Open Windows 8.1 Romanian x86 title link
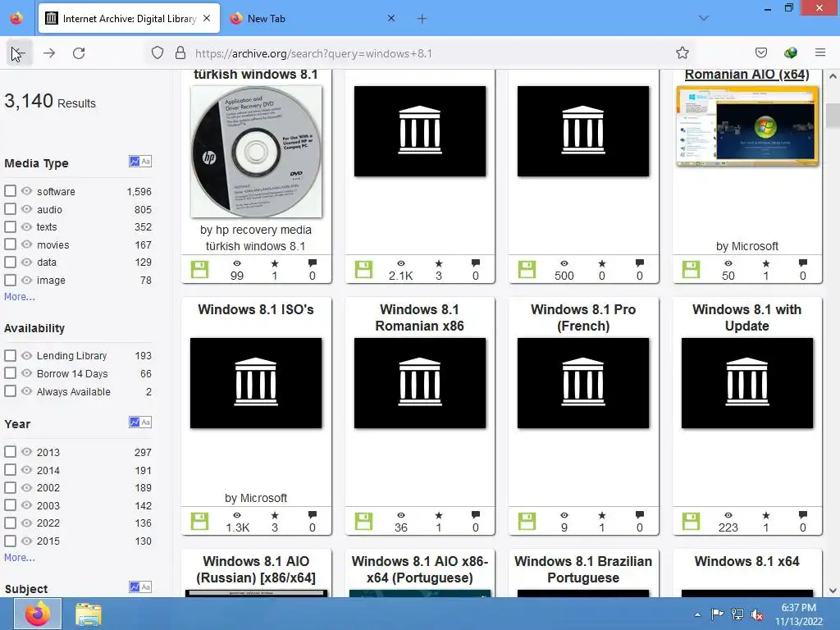This screenshot has height=630, width=840. coord(419,317)
